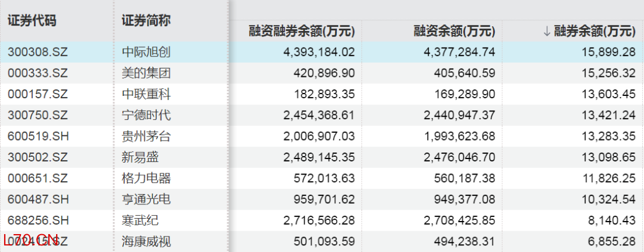The width and height of the screenshot is (644, 252).
Task: Click value 420,896.90 for 美的集团
Action: (324, 73)
